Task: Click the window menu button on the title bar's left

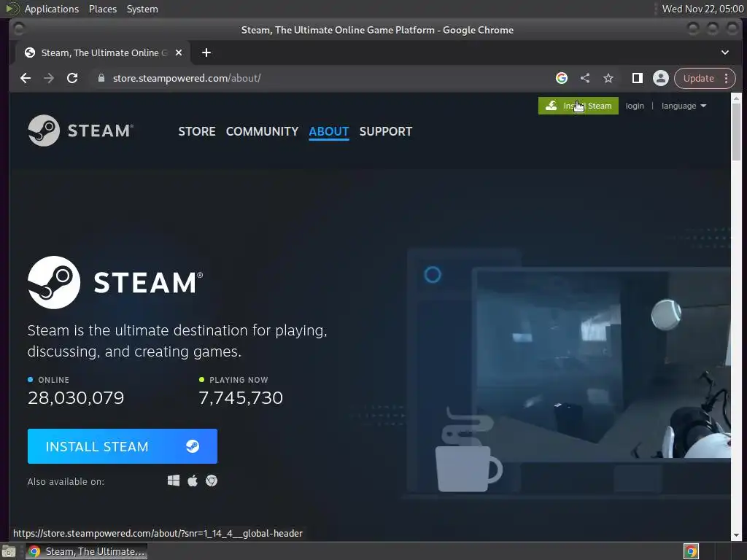Action: click(x=19, y=29)
